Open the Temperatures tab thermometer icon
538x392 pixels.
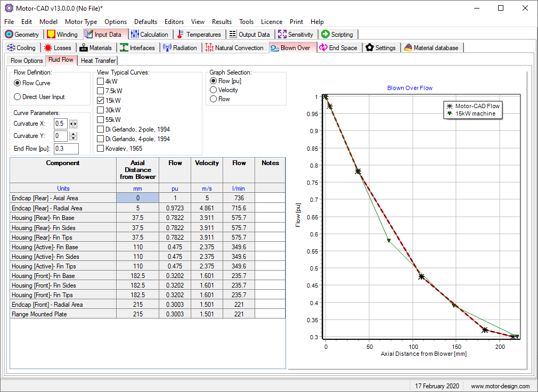181,35
